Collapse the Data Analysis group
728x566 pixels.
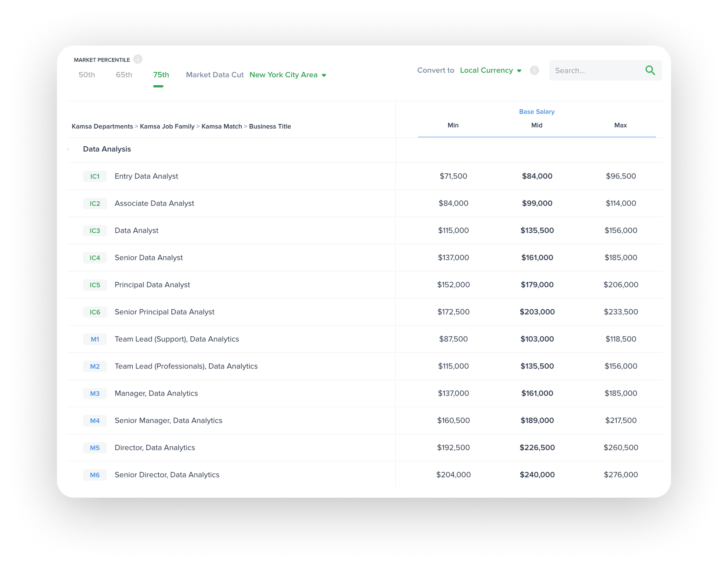click(x=68, y=149)
